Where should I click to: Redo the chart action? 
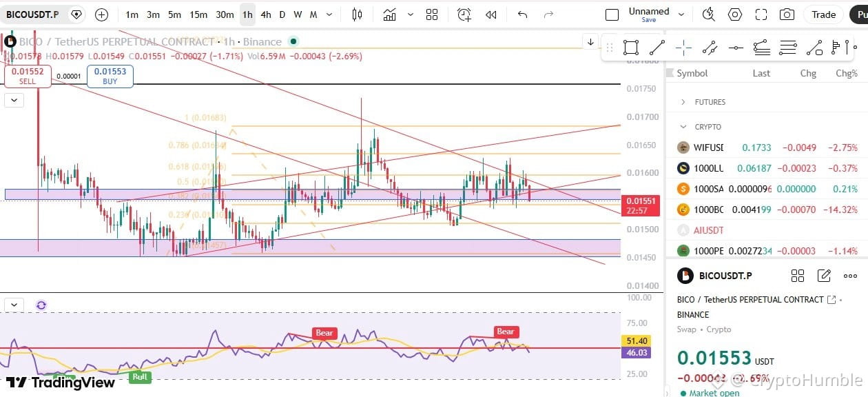click(548, 14)
